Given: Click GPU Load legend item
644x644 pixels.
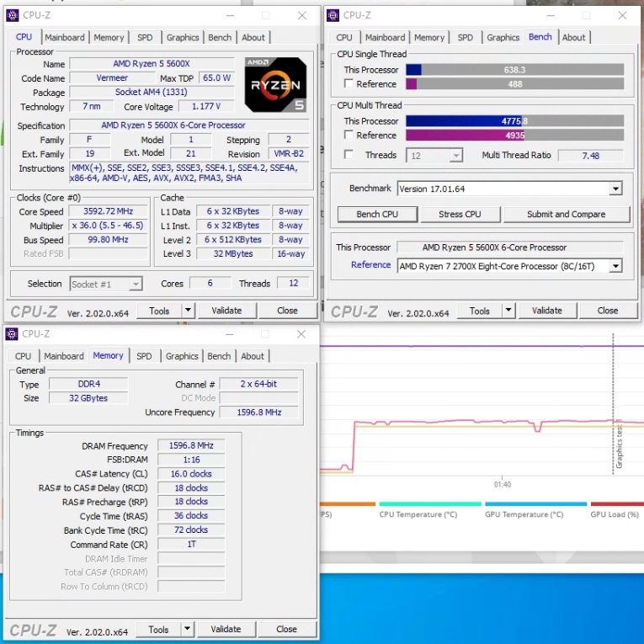Looking at the screenshot, I should pyautogui.click(x=617, y=510).
